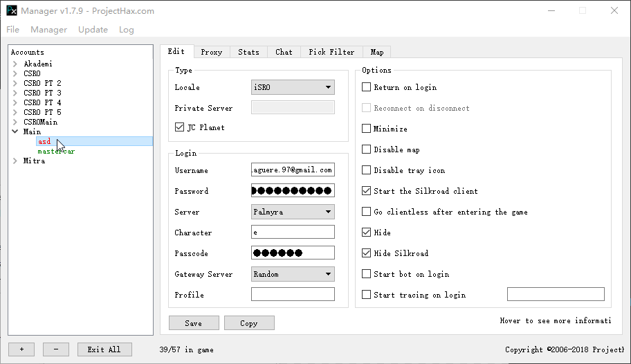Click the Save button
Screen dimensions: 631x364
194,323
